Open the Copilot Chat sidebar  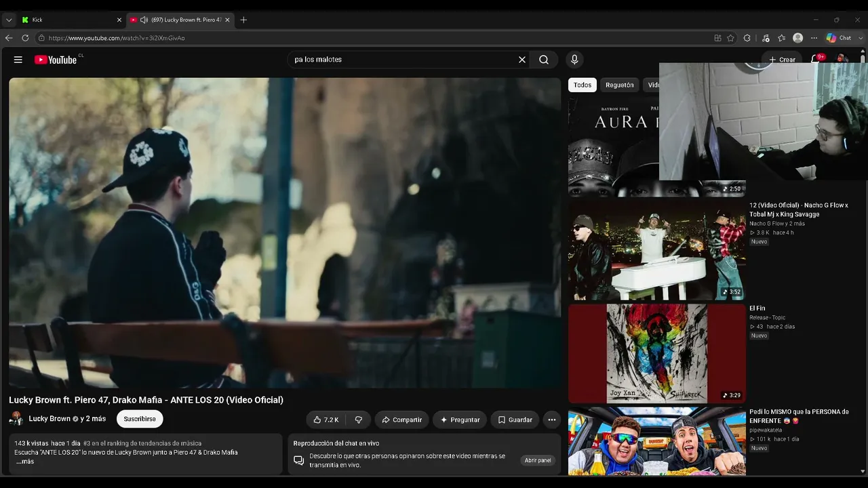pos(838,38)
